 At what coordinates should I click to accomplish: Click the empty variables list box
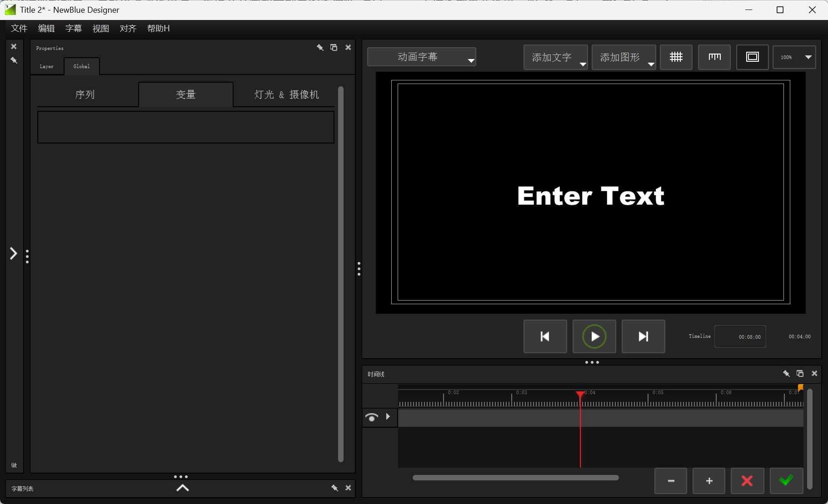[186, 127]
